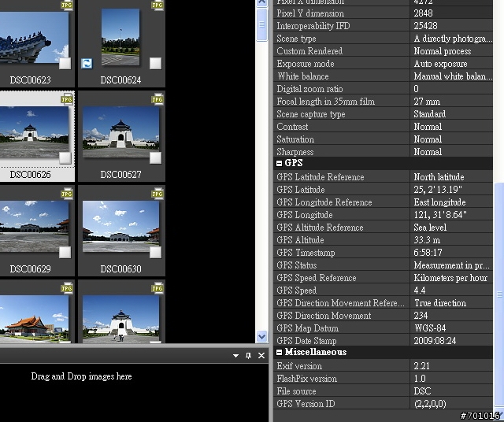Select the Pixel Y dimension row
Viewport: 504px width, 422px height.
(x=383, y=13)
